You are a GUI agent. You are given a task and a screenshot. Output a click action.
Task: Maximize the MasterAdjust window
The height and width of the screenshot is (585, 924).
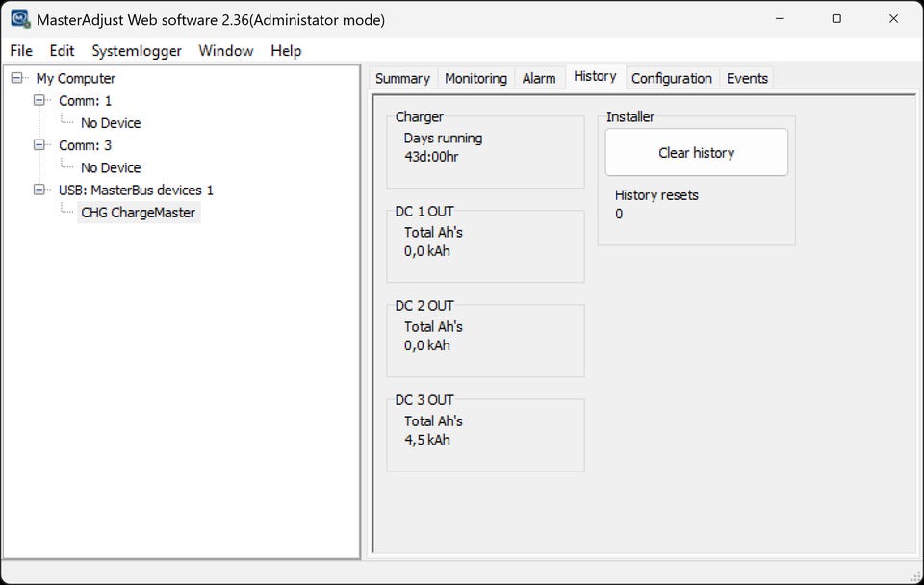coord(836,19)
